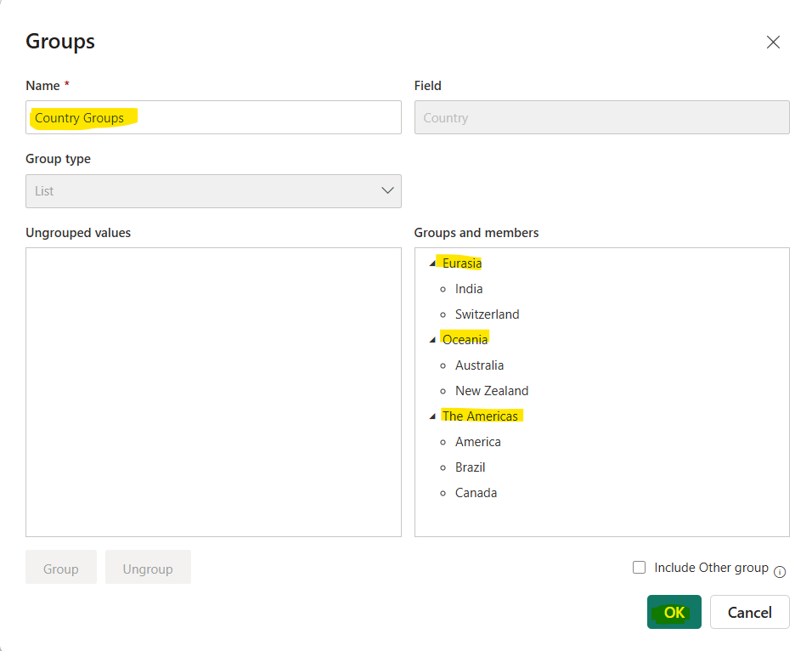Collapse The Americas group
The image size is (812, 651).
click(431, 416)
